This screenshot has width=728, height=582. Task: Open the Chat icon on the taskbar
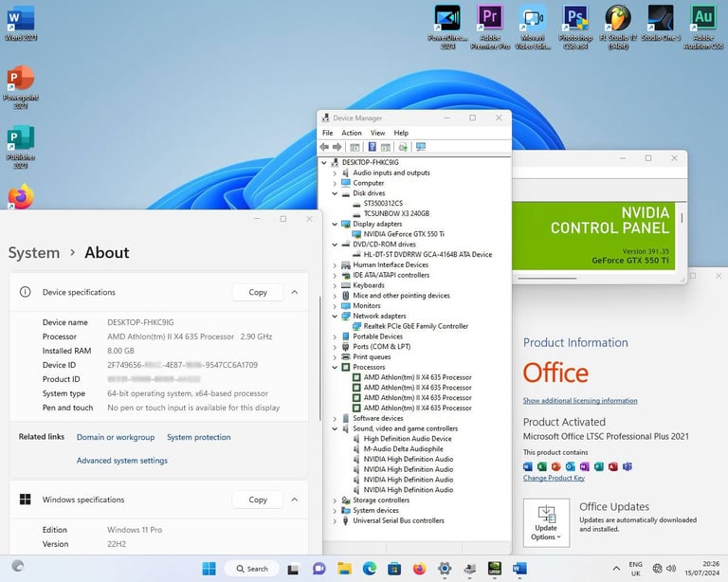[318, 569]
